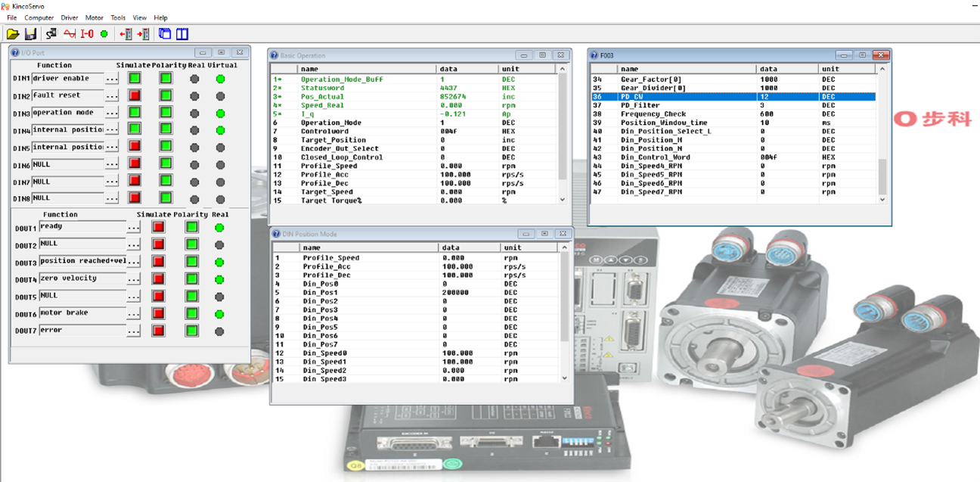Open the Motor menu

pyautogui.click(x=95, y=17)
